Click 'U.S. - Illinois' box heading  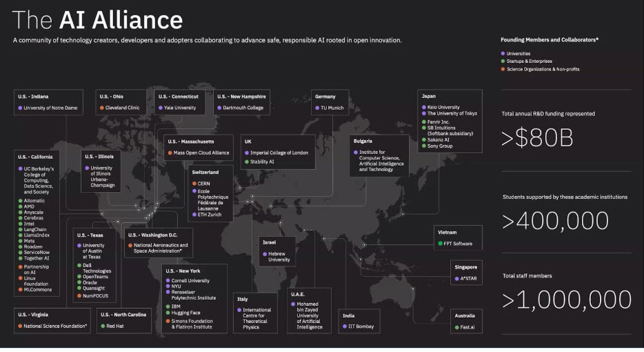pos(99,157)
